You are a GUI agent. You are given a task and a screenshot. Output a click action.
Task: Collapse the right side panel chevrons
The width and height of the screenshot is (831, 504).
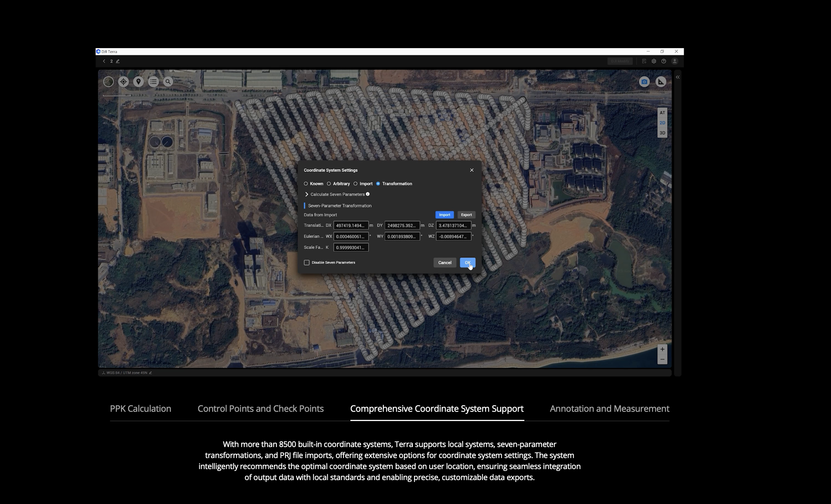[678, 77]
